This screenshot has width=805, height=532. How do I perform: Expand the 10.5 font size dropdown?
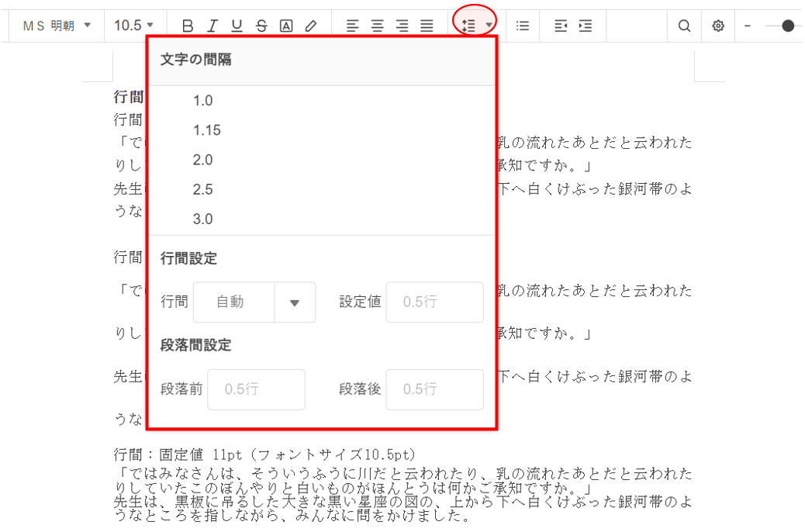(133, 26)
